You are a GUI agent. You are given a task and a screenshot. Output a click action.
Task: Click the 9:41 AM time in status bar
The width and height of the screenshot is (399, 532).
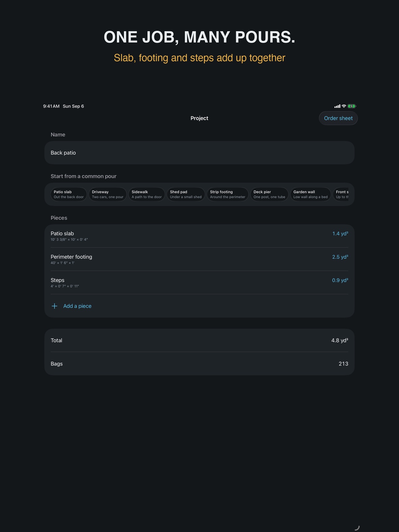coord(51,106)
